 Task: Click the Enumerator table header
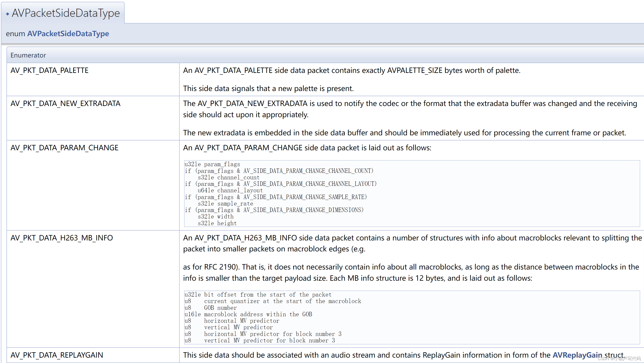tap(28, 55)
